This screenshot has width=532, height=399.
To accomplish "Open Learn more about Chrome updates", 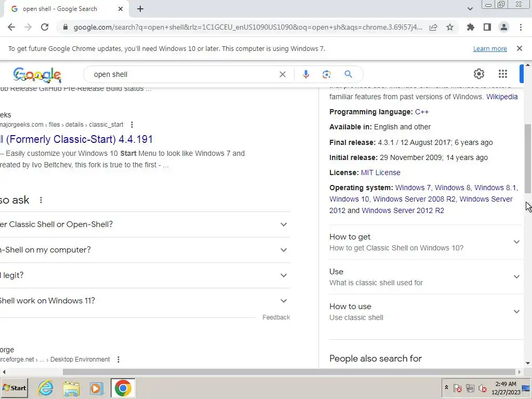I will (x=490, y=49).
